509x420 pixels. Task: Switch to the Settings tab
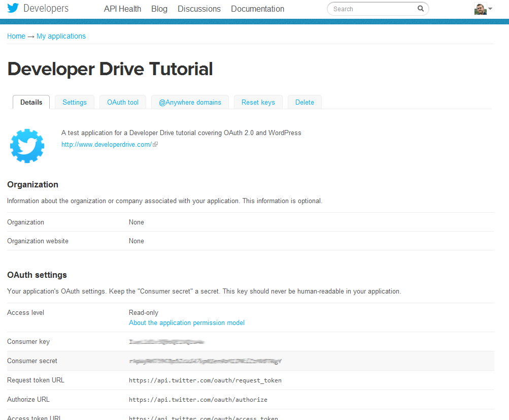(74, 102)
